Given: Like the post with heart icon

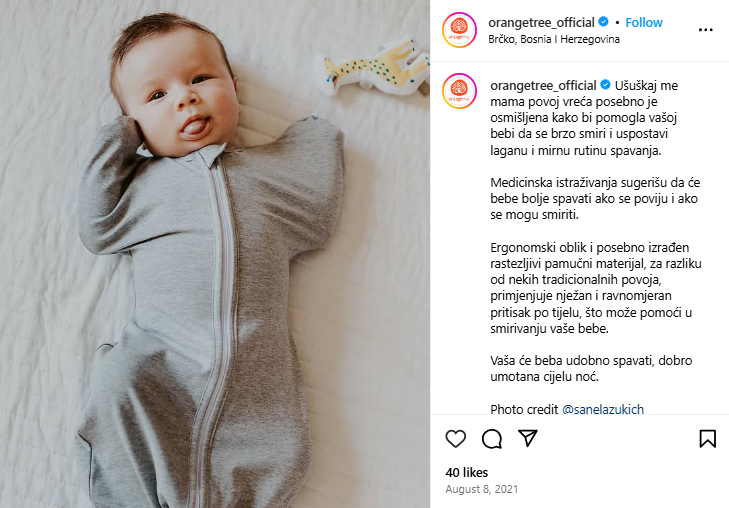Looking at the screenshot, I should coord(455,438).
